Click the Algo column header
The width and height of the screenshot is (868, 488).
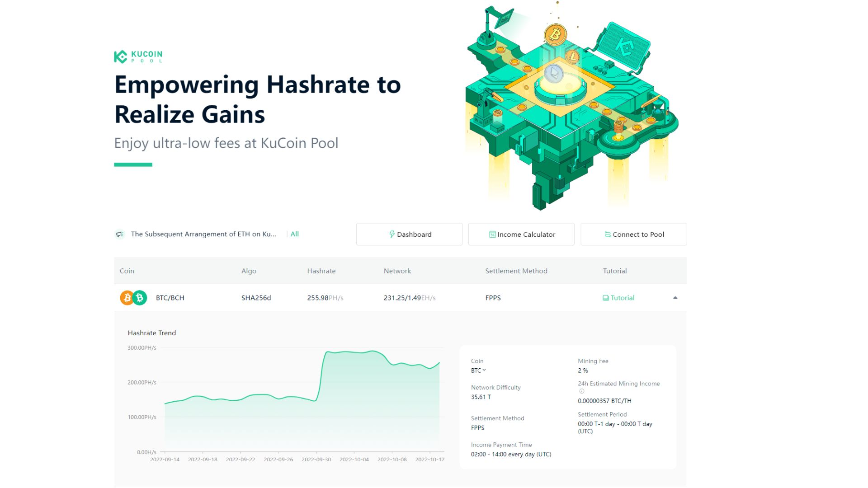point(249,271)
